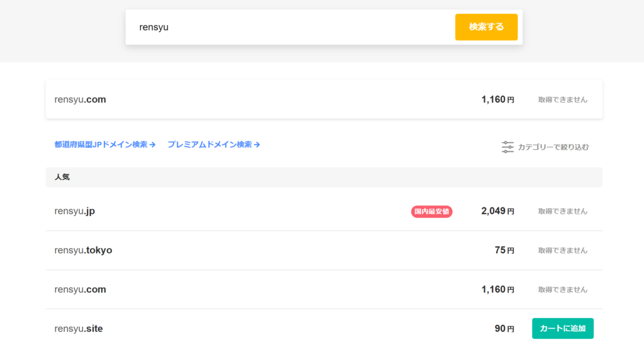Click the 90円 price for rensyu.site
644x345 pixels.
(x=504, y=329)
